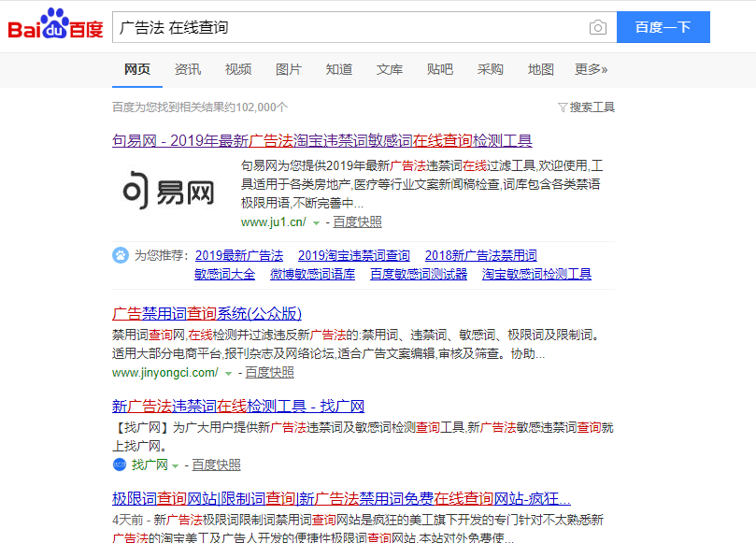
Task: Switch to the 图片 tab
Action: click(x=288, y=69)
